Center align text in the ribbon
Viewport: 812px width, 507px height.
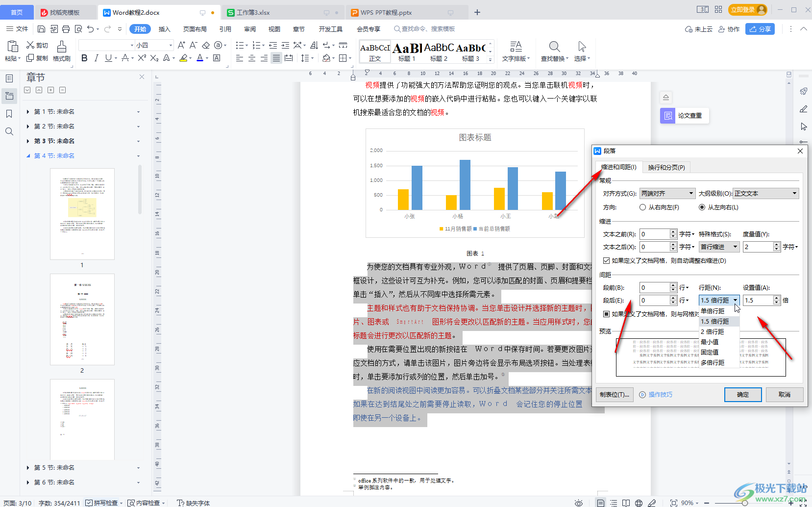coord(252,58)
